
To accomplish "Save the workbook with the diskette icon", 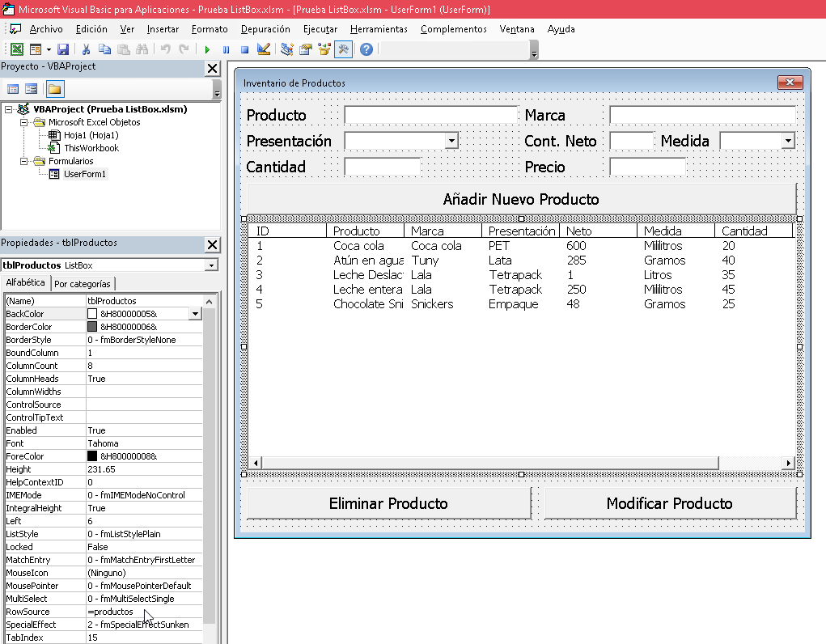I will [x=63, y=49].
